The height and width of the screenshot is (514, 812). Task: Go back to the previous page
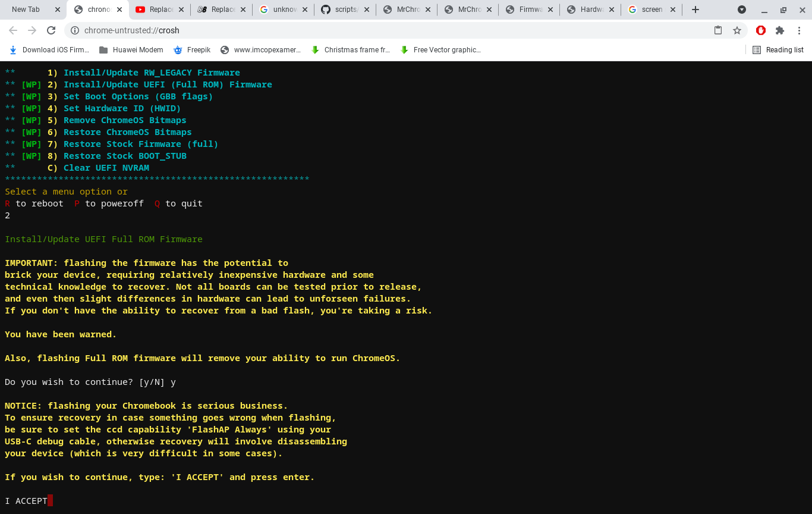click(x=13, y=30)
